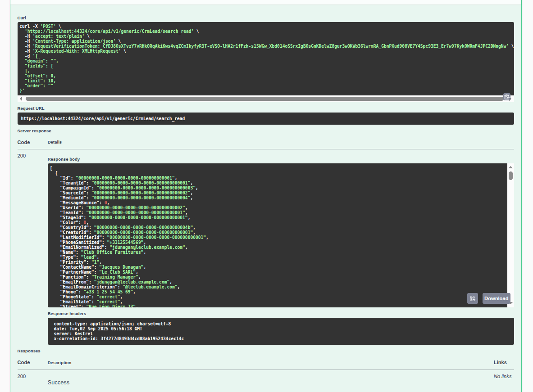Click the response body scroll-up arrow

[510, 167]
